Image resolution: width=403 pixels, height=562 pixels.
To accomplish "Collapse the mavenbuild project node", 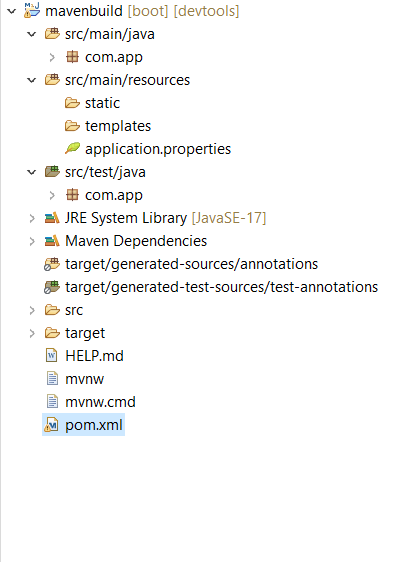I will tap(11, 11).
